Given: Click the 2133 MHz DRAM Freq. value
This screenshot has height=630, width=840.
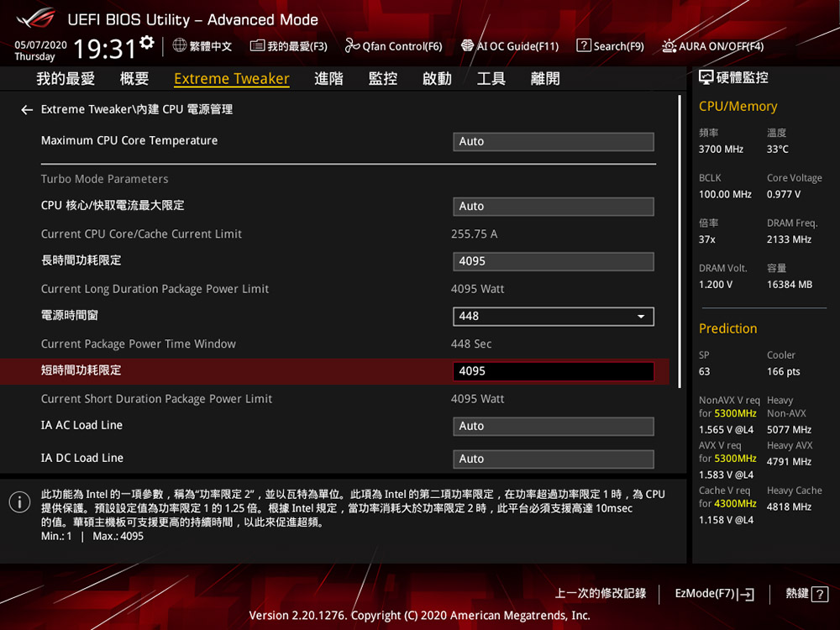Looking at the screenshot, I should tap(789, 239).
